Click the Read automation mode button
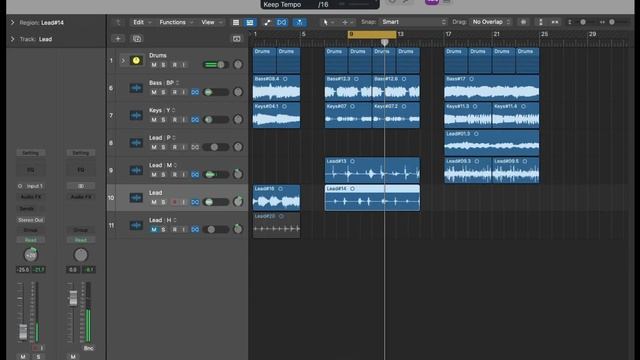Image resolution: width=640 pixels, height=360 pixels. (x=31, y=240)
